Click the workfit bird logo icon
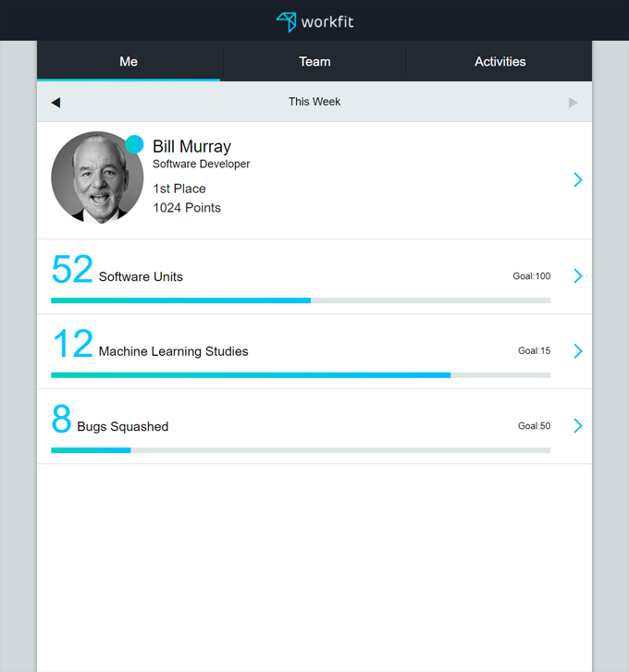The width and height of the screenshot is (629, 672). 287,21
